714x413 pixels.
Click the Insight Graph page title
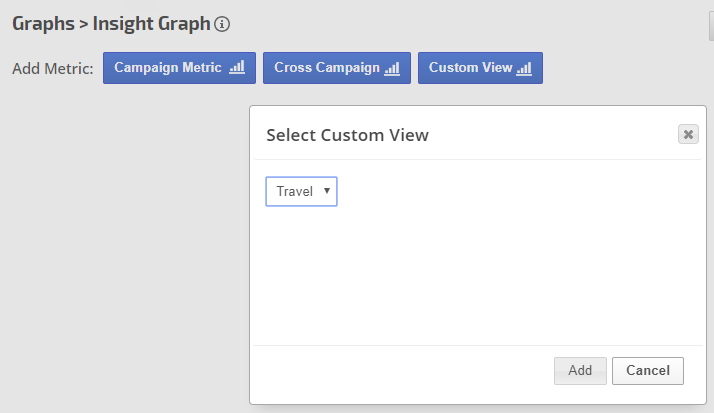pyautogui.click(x=151, y=23)
